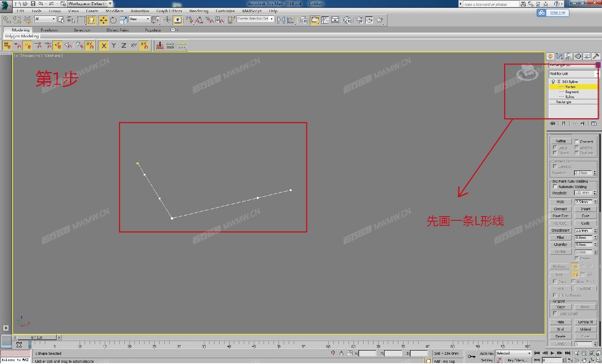Open Select by Name dialog
Screen dimensions: 602x364
(x=71, y=20)
